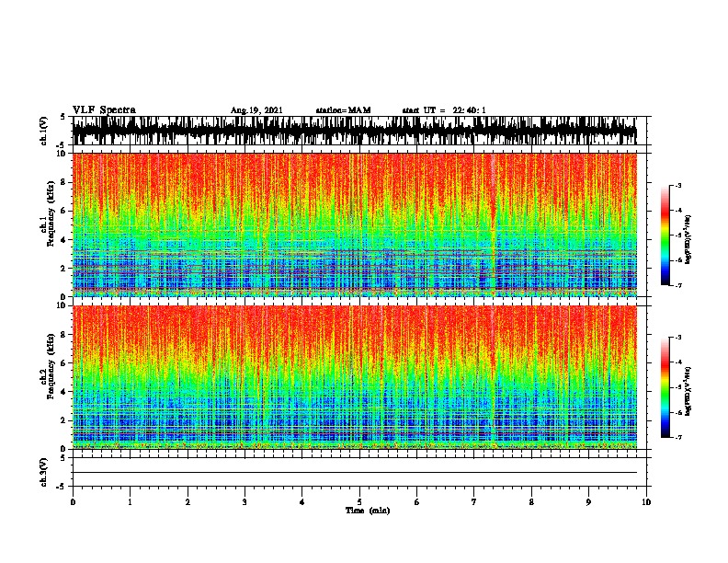Click the "10" kHz tick on ch.2 frequency axis
Screen dimensions: 728x563
click(63, 305)
